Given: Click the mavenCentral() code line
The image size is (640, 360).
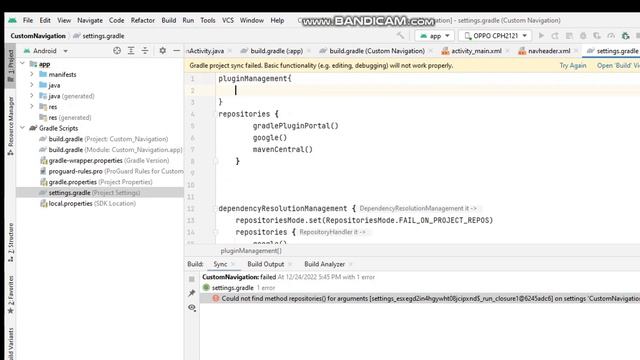Looking at the screenshot, I should pos(282,149).
